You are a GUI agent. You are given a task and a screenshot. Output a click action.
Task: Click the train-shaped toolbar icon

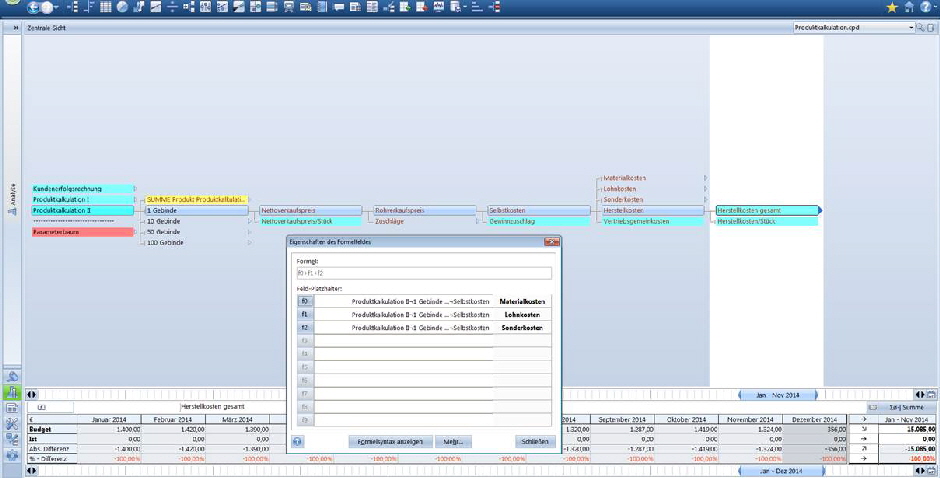click(289, 7)
